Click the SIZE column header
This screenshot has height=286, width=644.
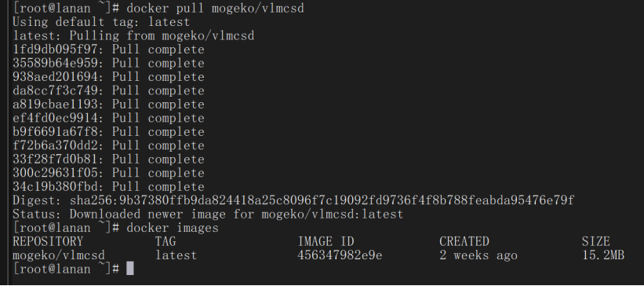point(595,241)
